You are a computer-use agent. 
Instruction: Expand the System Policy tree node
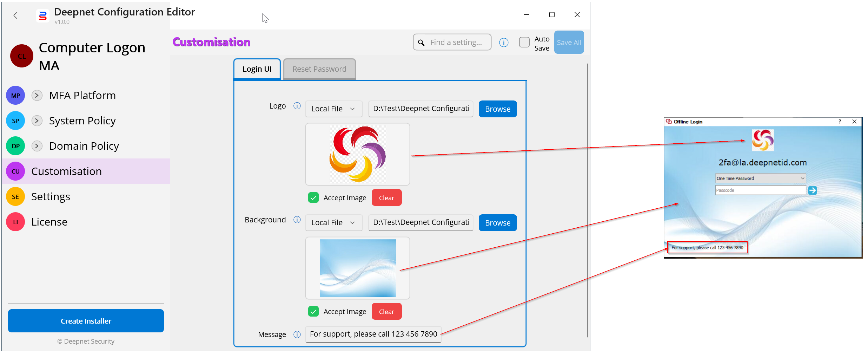(37, 121)
